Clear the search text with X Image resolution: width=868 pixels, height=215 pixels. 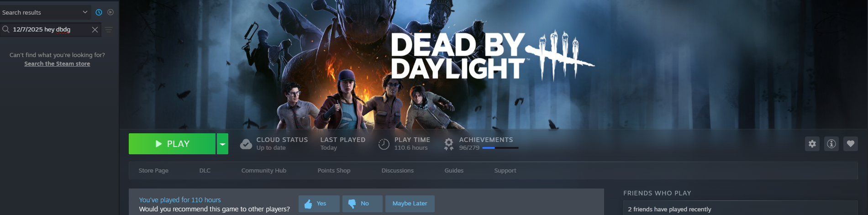(95, 30)
